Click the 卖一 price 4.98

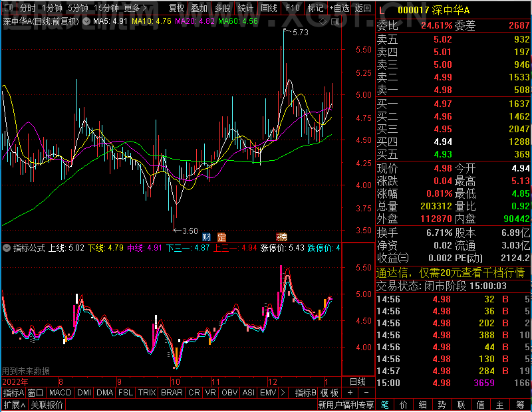pyautogui.click(x=443, y=90)
